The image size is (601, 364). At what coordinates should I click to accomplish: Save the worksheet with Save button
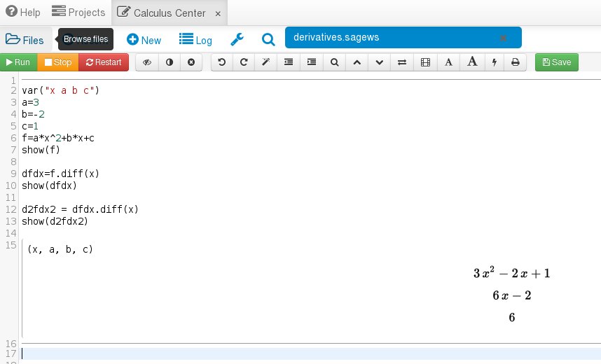pyautogui.click(x=557, y=62)
